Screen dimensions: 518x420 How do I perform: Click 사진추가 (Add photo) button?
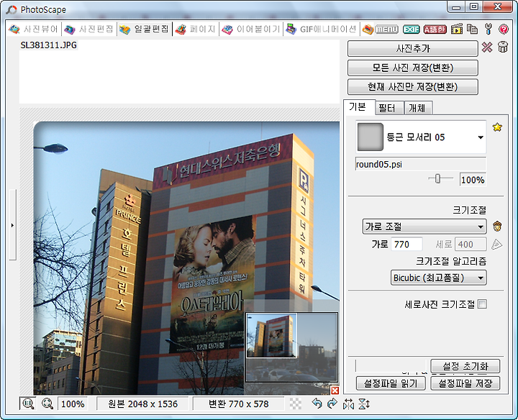413,49
